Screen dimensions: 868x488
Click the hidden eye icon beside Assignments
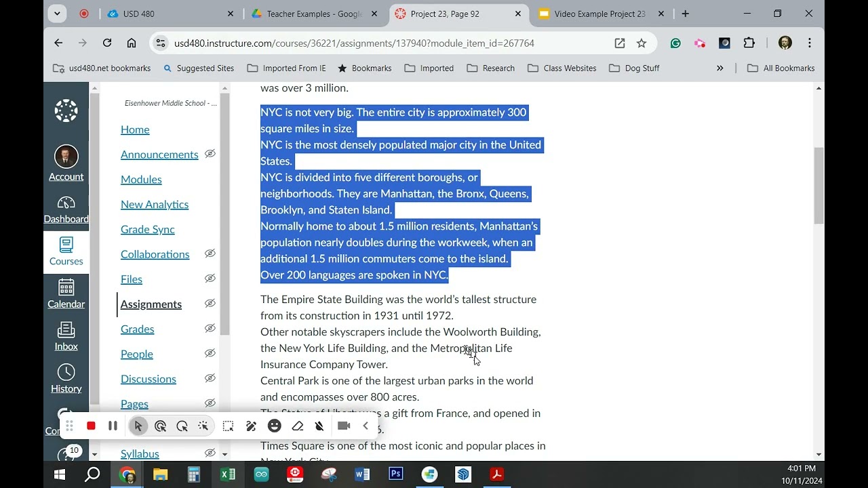(x=210, y=304)
